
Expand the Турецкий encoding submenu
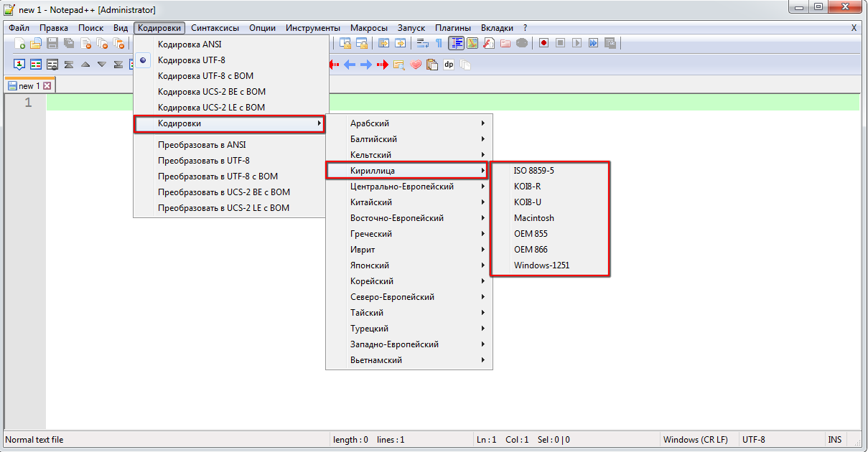coord(409,329)
